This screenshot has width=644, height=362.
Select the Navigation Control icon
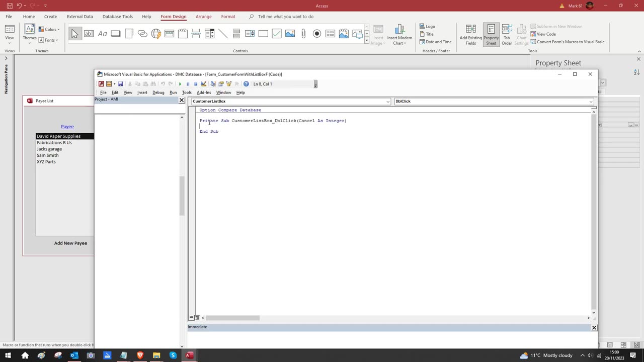(169, 34)
